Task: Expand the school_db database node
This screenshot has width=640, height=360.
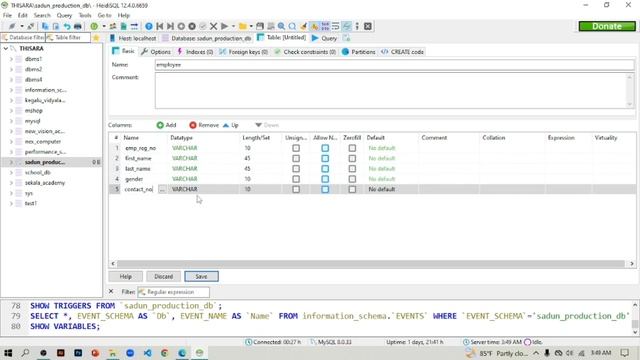Action: [11, 172]
